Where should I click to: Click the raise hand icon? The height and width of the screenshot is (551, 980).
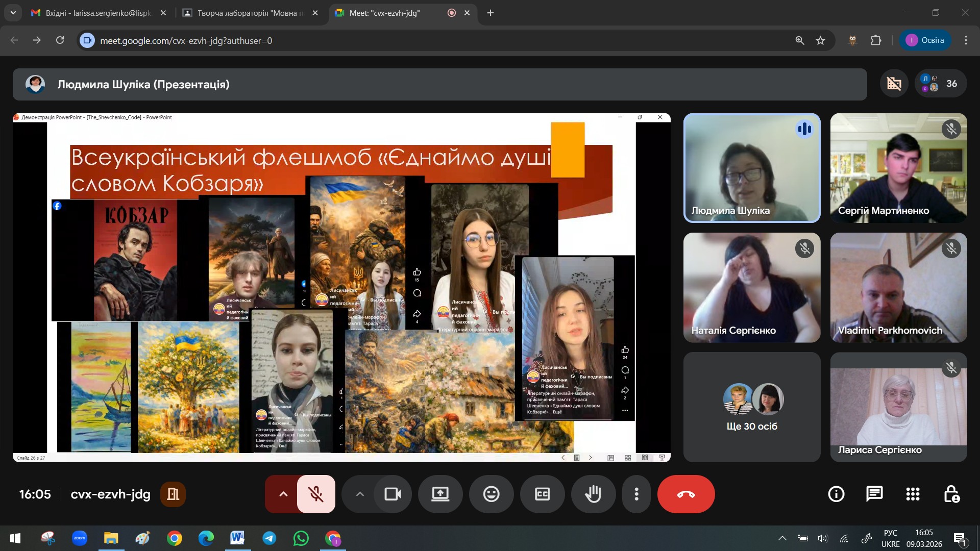coord(593,494)
